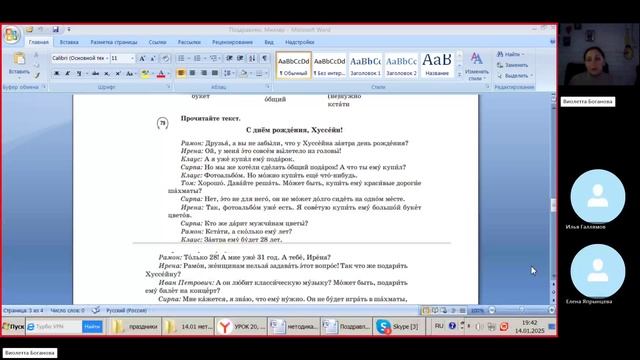Select Align Right paragraph alignment
Image resolution: width=640 pixels, height=360 pixels.
pyautogui.click(x=204, y=73)
